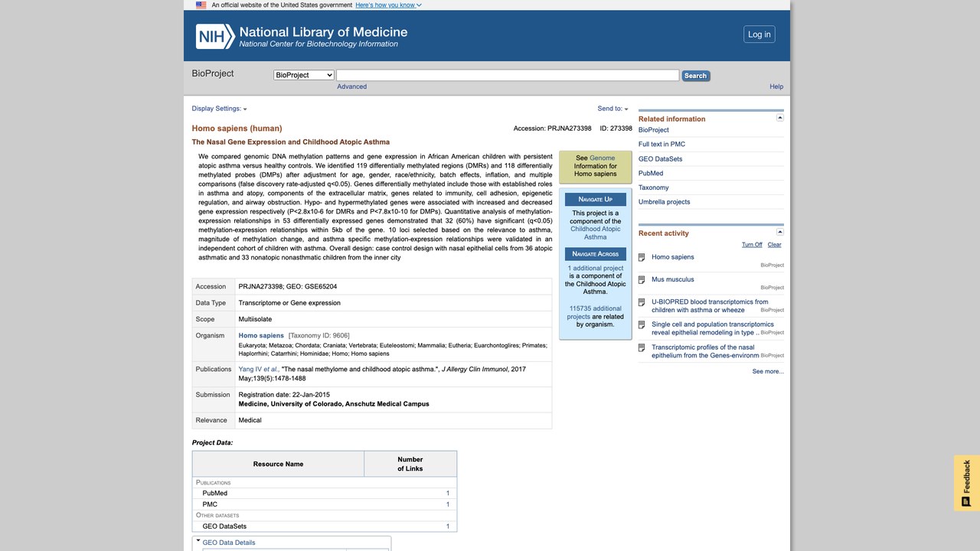This screenshot has height=551, width=980.
Task: Click the US flag icon
Action: pyautogui.click(x=201, y=5)
